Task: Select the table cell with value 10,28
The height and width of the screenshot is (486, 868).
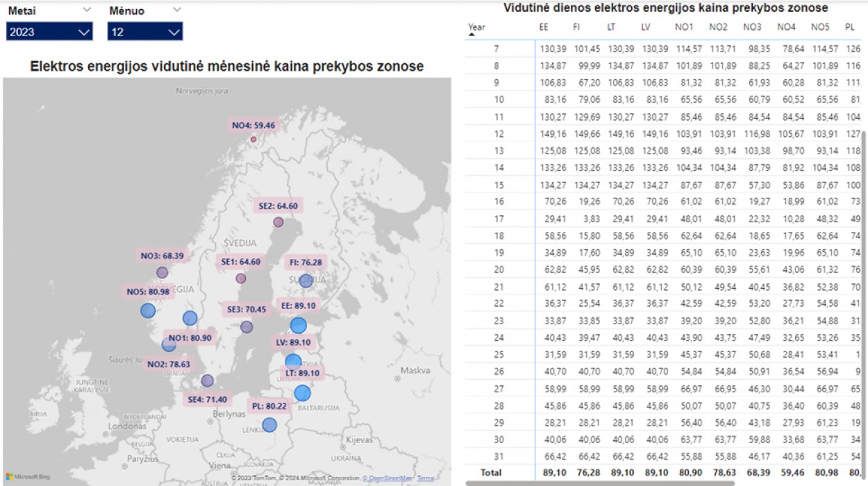Action: (x=794, y=218)
